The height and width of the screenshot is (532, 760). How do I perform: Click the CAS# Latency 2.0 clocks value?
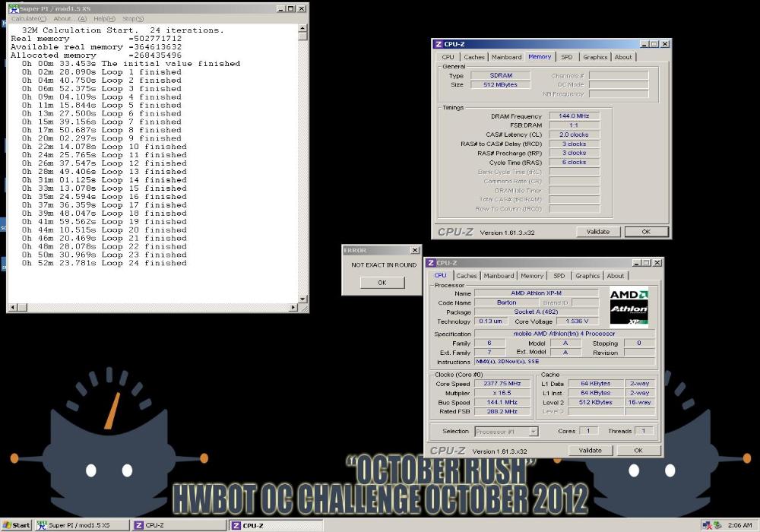click(574, 135)
